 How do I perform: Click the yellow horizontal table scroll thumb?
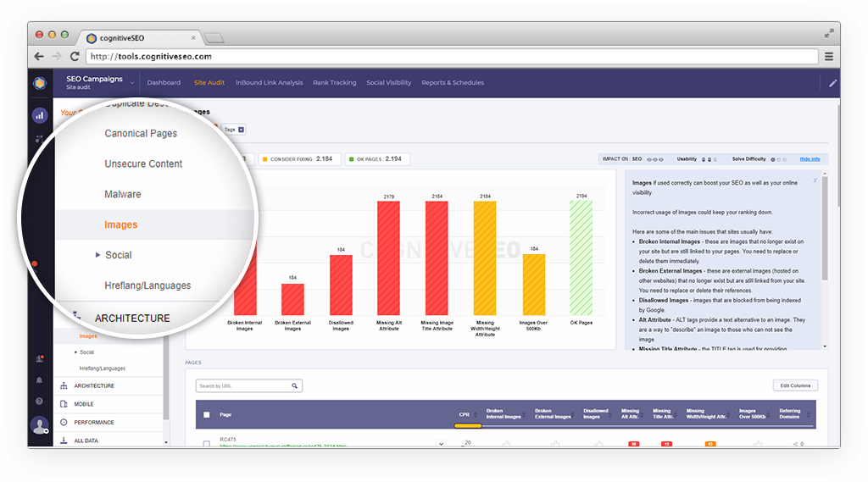[x=468, y=426]
